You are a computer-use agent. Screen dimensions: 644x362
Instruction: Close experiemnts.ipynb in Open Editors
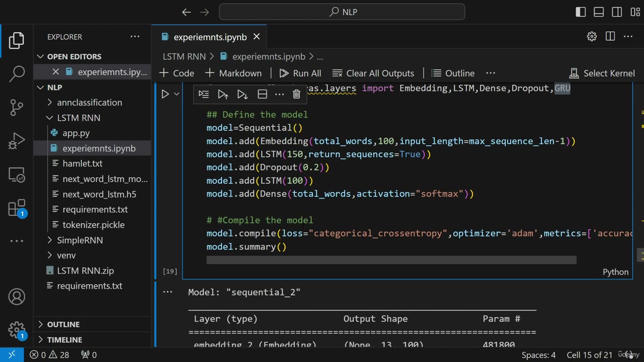tap(56, 72)
